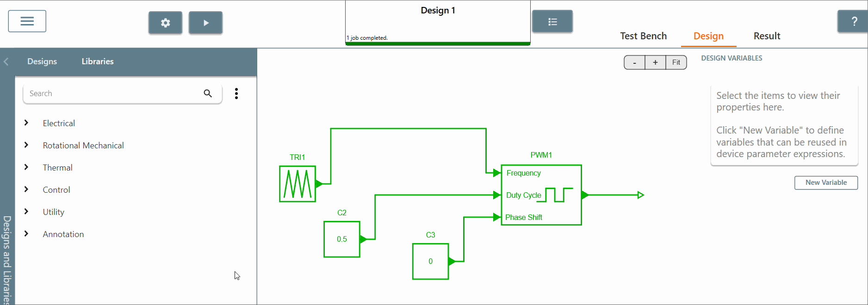Open the hamburger menu
This screenshot has height=305, width=868.
tap(27, 21)
